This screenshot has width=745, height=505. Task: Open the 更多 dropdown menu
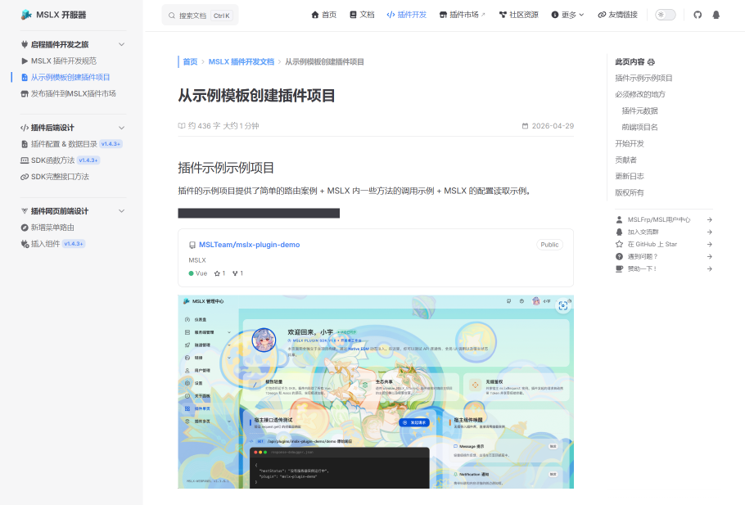[567, 15]
